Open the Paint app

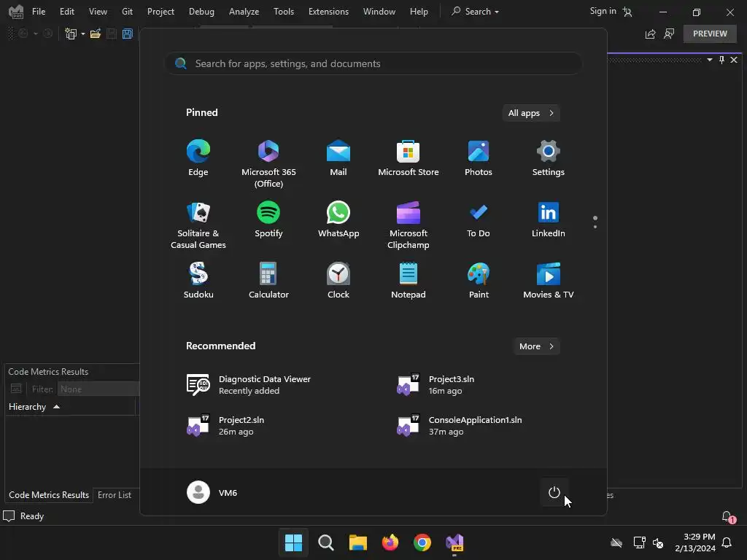(x=479, y=281)
